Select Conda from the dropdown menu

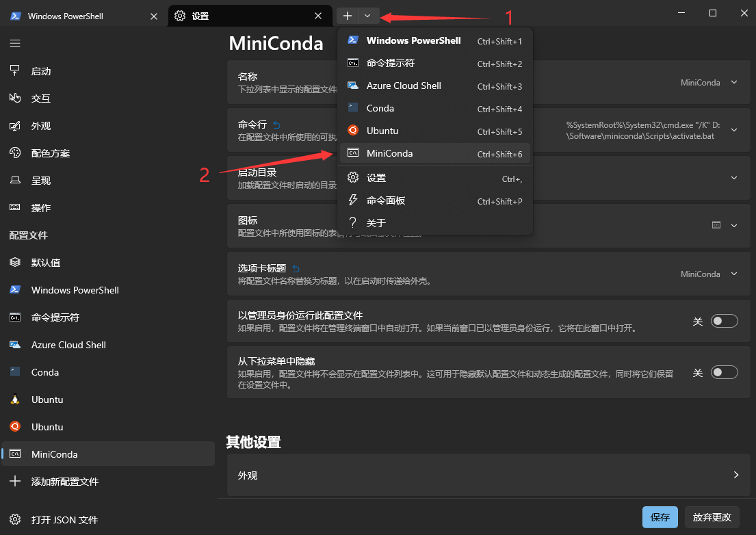[x=435, y=109]
